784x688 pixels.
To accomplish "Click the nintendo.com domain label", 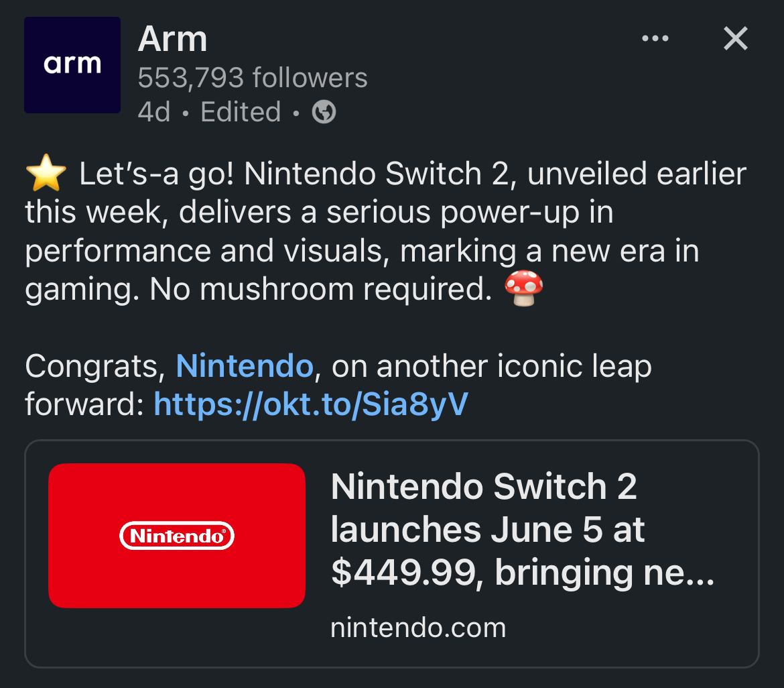I will [x=419, y=628].
